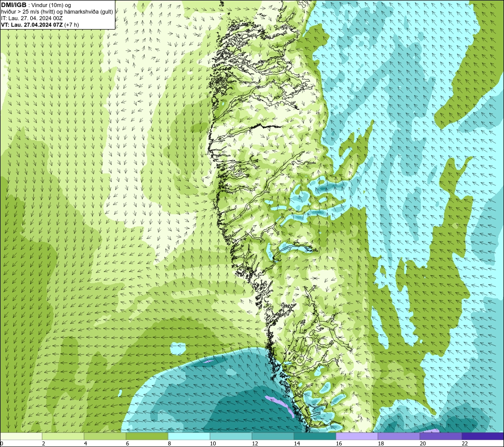Click the legend scale label 22
Image resolution: width=504 pixels, height=447 pixels.
[x=465, y=444]
